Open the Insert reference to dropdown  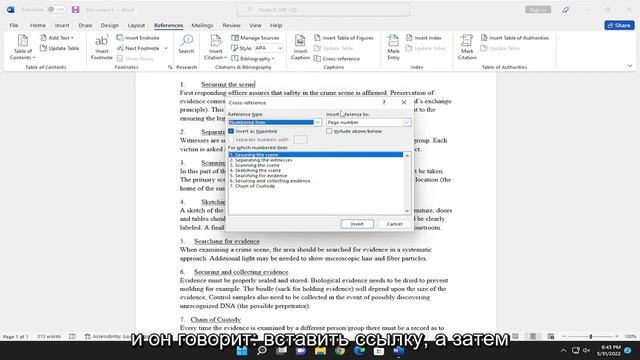coord(407,122)
